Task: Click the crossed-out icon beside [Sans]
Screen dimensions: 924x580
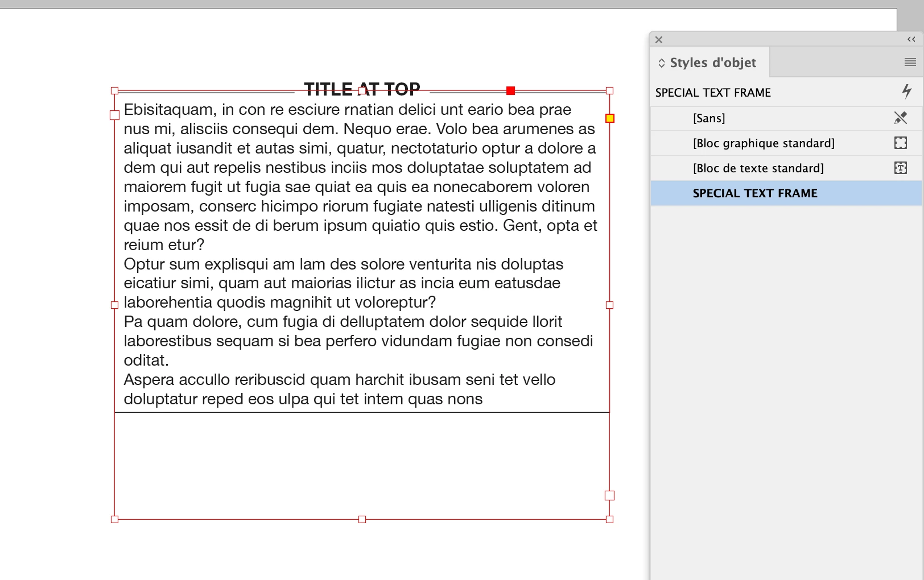Action: coord(901,118)
